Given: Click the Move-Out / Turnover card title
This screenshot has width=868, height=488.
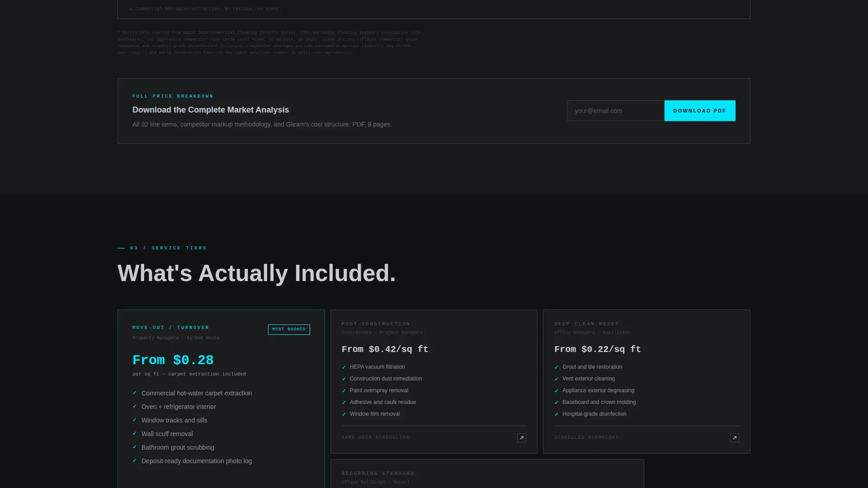Looking at the screenshot, I should 171,328.
